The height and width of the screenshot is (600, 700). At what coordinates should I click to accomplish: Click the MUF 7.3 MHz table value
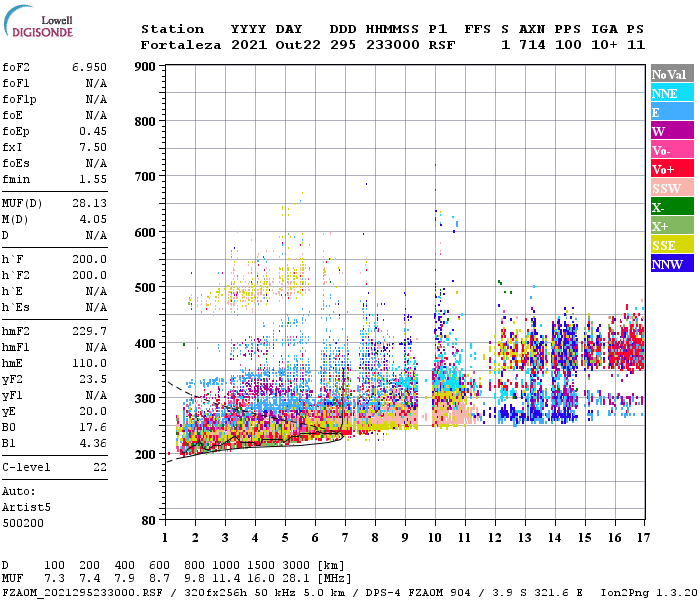click(x=54, y=579)
